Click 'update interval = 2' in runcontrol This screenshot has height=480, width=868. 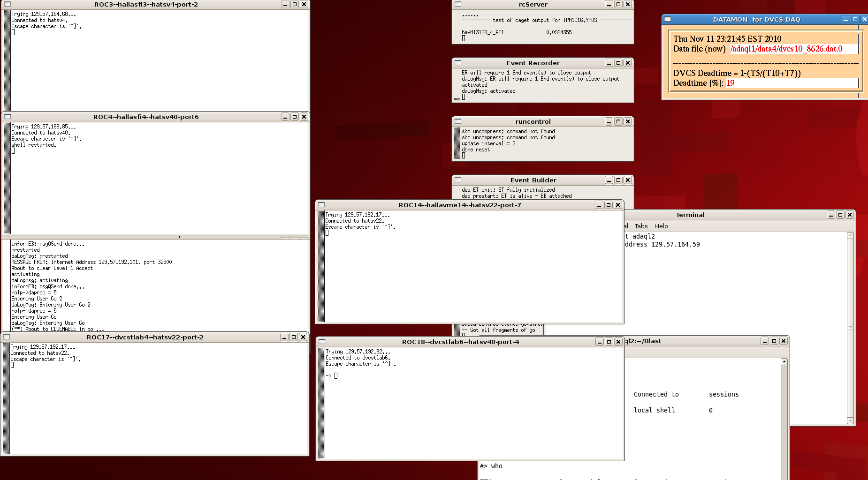(x=488, y=143)
